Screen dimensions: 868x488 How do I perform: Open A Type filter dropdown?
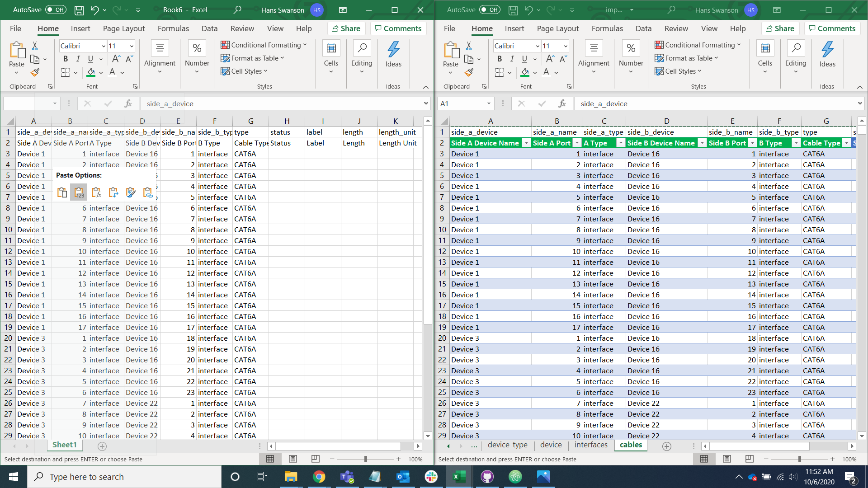(x=621, y=143)
